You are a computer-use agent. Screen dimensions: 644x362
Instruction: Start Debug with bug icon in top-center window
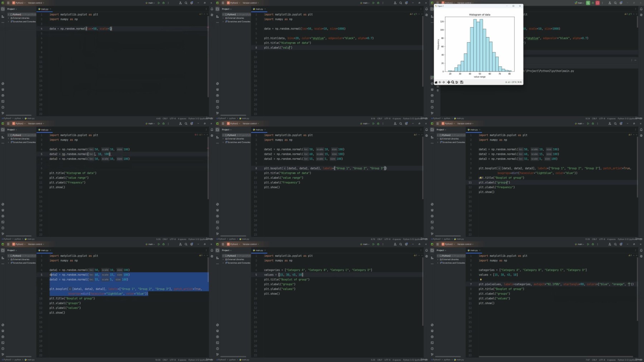pyautogui.click(x=378, y=3)
